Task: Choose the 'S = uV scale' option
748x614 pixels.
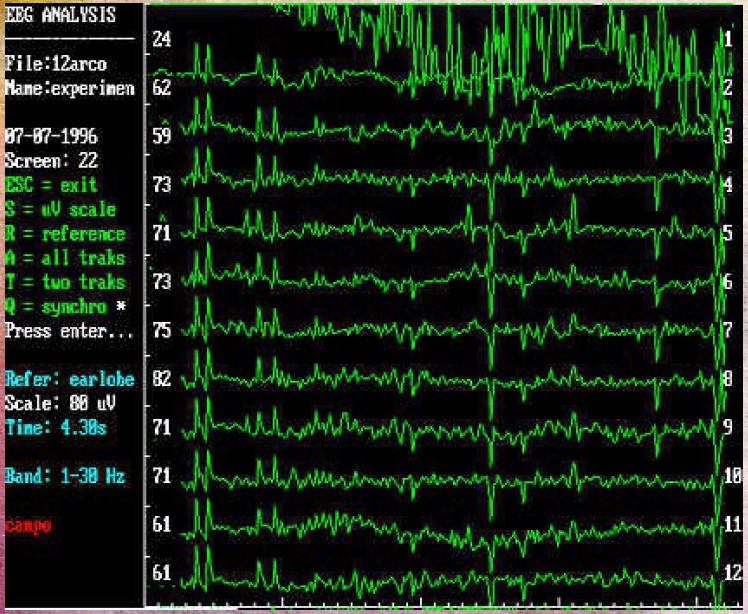Action: click(60, 210)
